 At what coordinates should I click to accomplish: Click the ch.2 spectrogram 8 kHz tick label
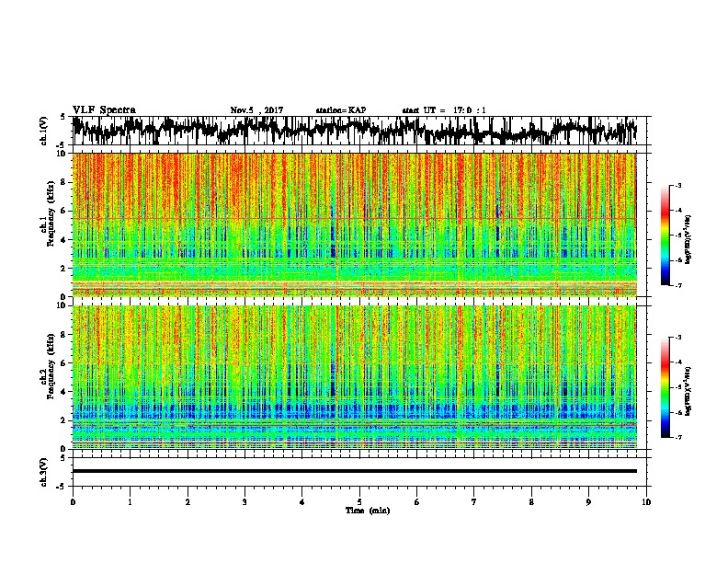pos(64,335)
